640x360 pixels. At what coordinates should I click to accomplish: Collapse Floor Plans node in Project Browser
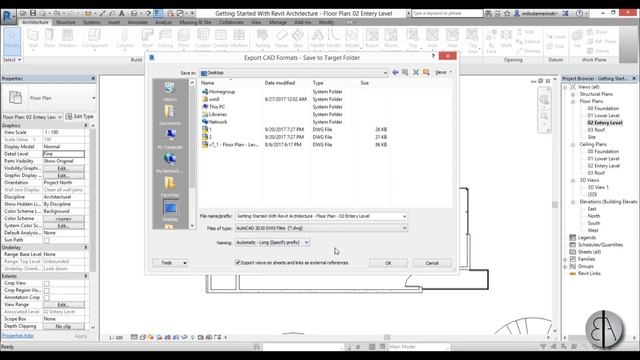[x=573, y=101]
